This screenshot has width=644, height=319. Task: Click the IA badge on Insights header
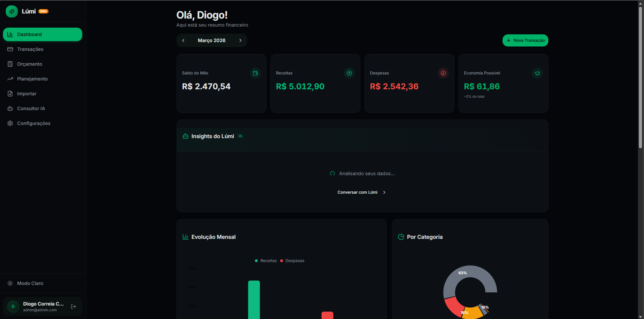pyautogui.click(x=240, y=136)
